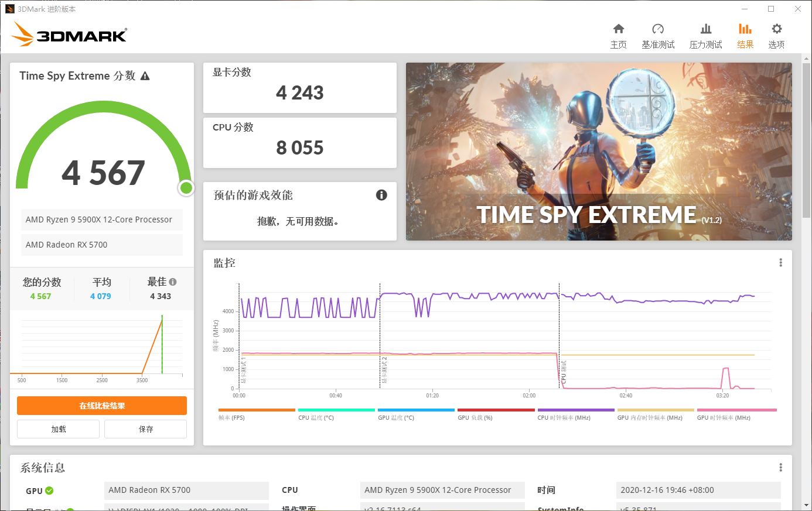Click the CPU 分数 value 8 055
Screen dimensions: 812x511
click(300, 148)
